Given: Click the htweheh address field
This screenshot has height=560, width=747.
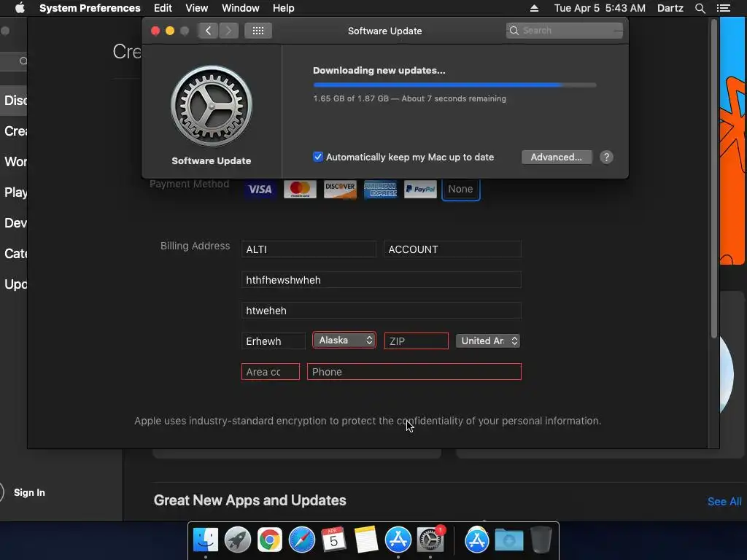Looking at the screenshot, I should coord(381,311).
